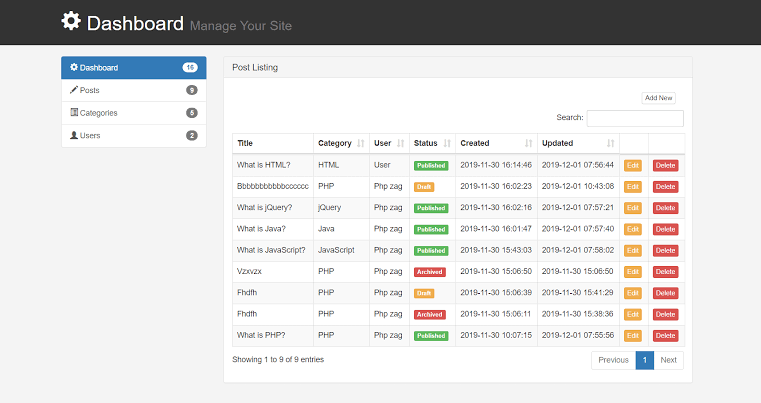
Task: Click the pencil icon next to Posts
Action: [74, 90]
